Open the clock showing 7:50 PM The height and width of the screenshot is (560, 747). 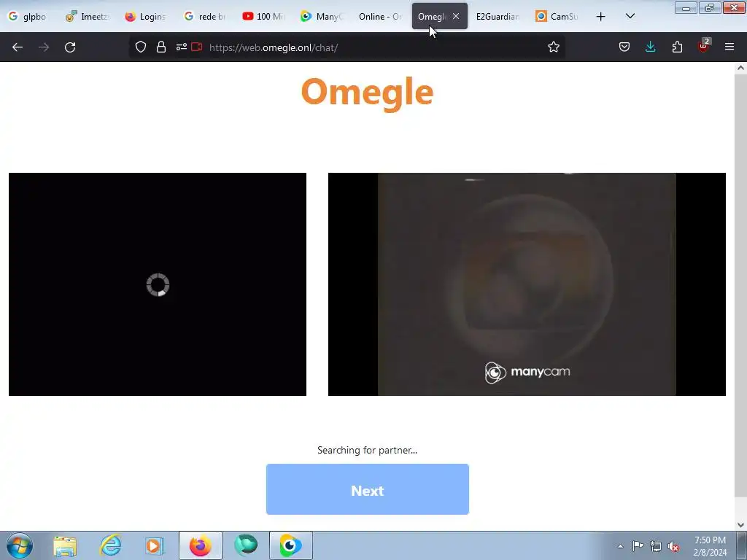[x=710, y=545]
